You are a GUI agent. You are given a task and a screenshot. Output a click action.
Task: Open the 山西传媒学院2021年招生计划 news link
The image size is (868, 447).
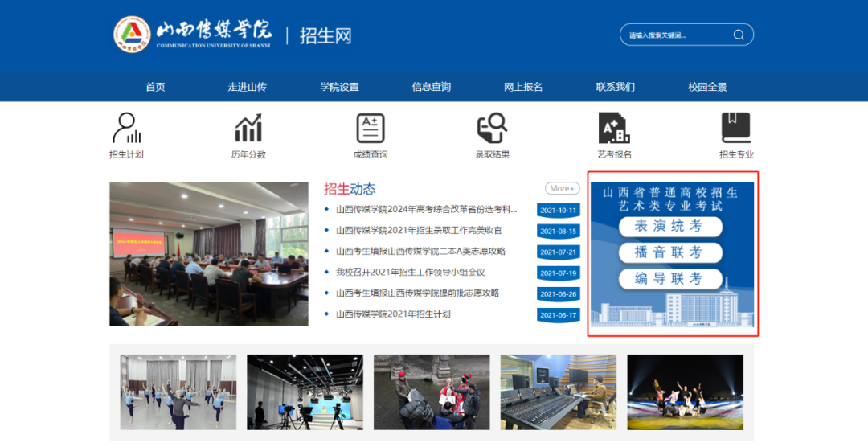tap(393, 314)
